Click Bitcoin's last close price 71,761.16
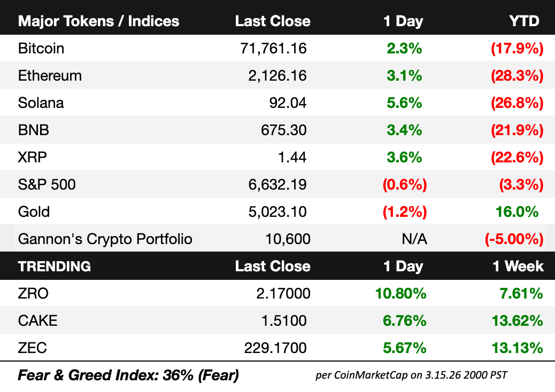Viewport: 555px width, 392px height. point(273,49)
